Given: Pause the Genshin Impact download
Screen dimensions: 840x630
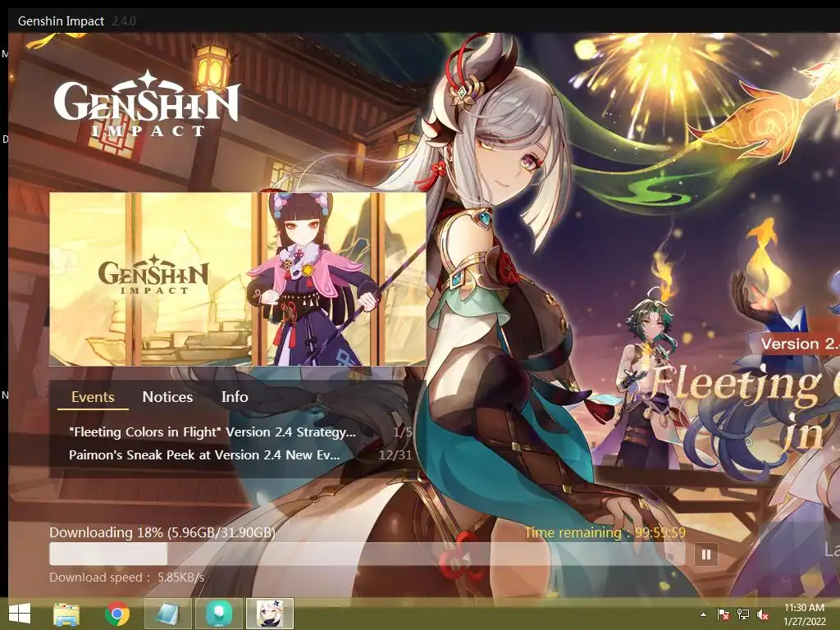Looking at the screenshot, I should [x=705, y=555].
